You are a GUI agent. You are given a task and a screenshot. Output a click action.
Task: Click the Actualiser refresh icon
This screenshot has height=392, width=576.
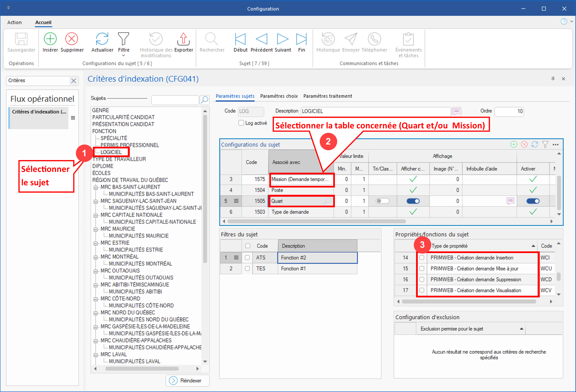click(102, 39)
